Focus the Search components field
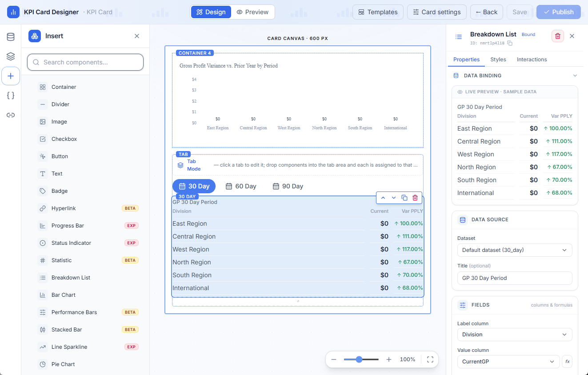The height and width of the screenshot is (375, 588). (x=85, y=62)
